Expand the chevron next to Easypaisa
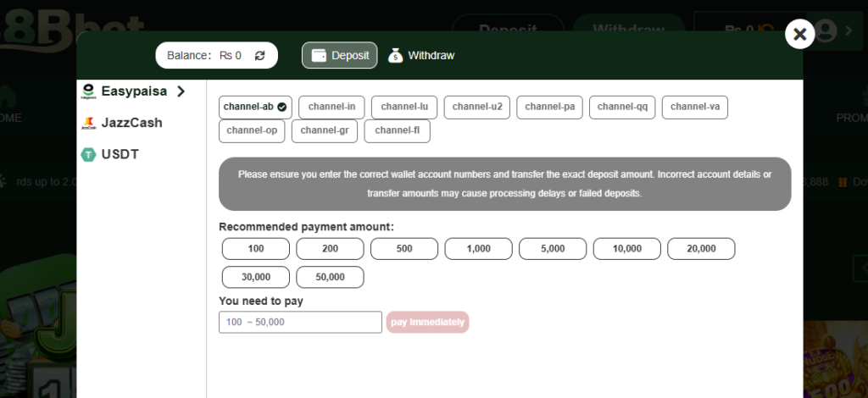The height and width of the screenshot is (398, 868). [181, 91]
